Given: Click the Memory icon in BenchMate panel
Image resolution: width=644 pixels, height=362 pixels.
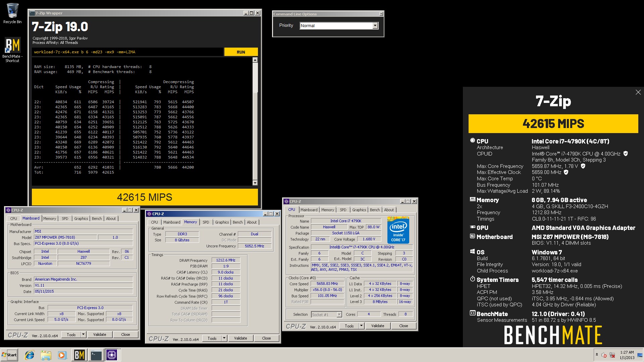Looking at the screenshot, I should click(x=472, y=199).
